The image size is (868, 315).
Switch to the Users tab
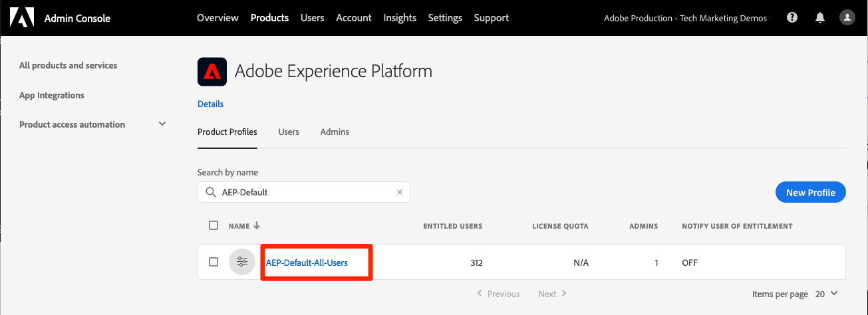point(289,132)
